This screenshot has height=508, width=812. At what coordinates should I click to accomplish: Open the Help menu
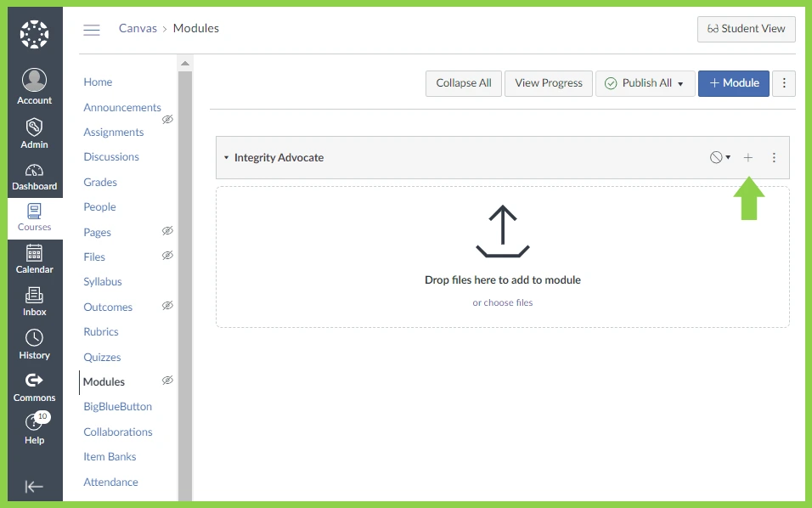[x=34, y=430]
